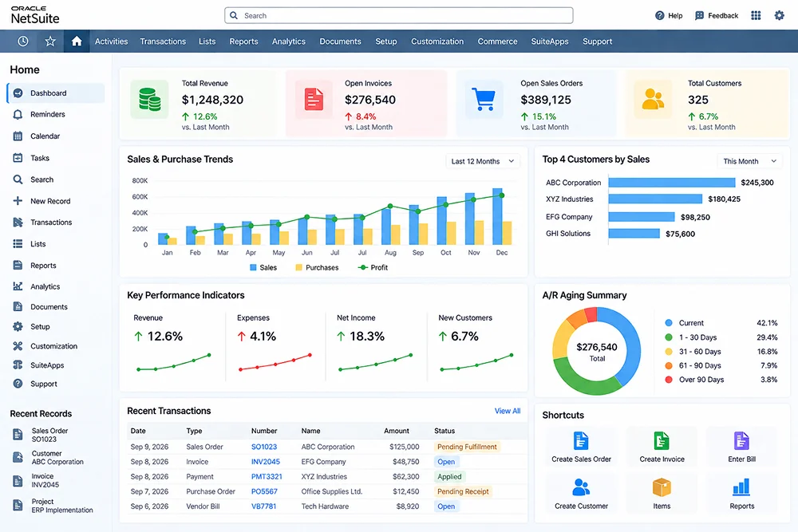The width and height of the screenshot is (798, 532).
Task: Open Tasks in the sidebar
Action: pyautogui.click(x=40, y=158)
